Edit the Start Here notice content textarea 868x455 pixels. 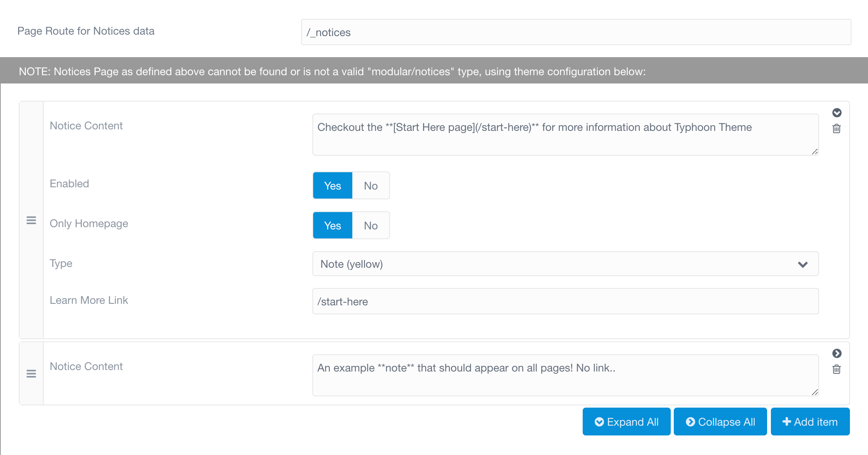point(565,135)
